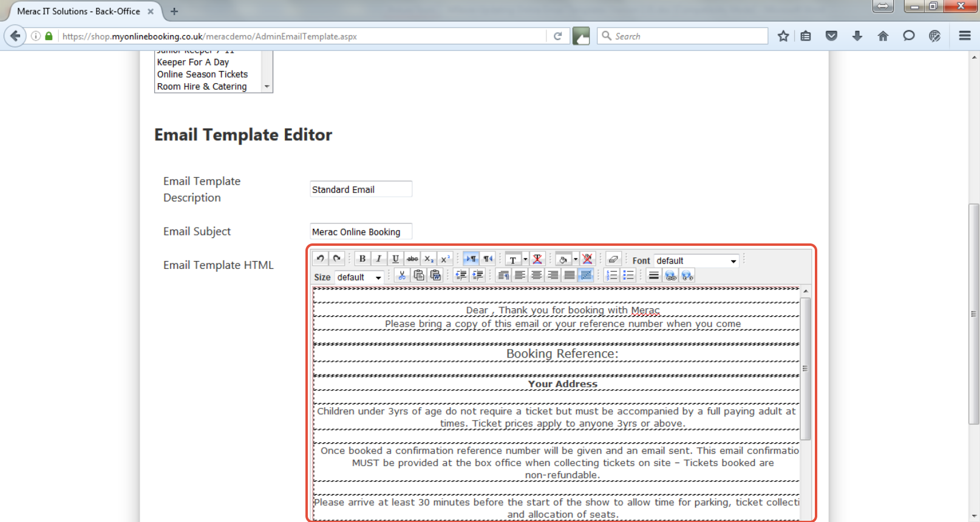Viewport: 980px width, 522px height.
Task: Align text to the left
Action: tap(520, 276)
